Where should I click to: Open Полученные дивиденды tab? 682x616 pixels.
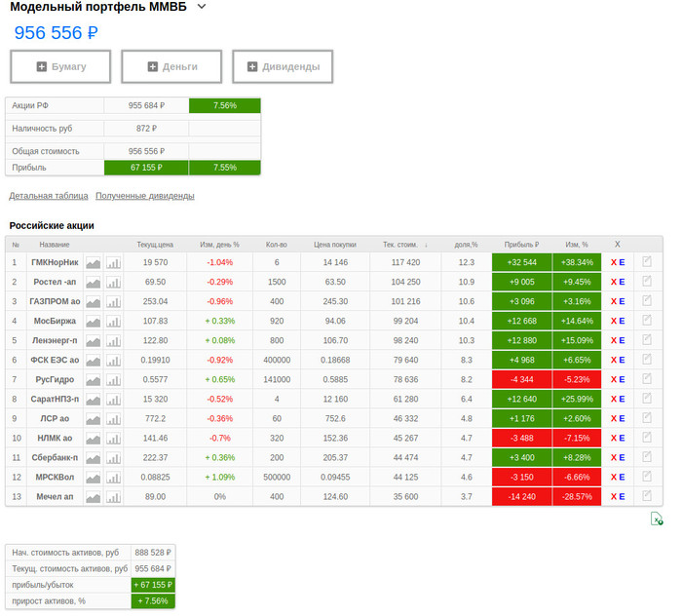pos(144,196)
